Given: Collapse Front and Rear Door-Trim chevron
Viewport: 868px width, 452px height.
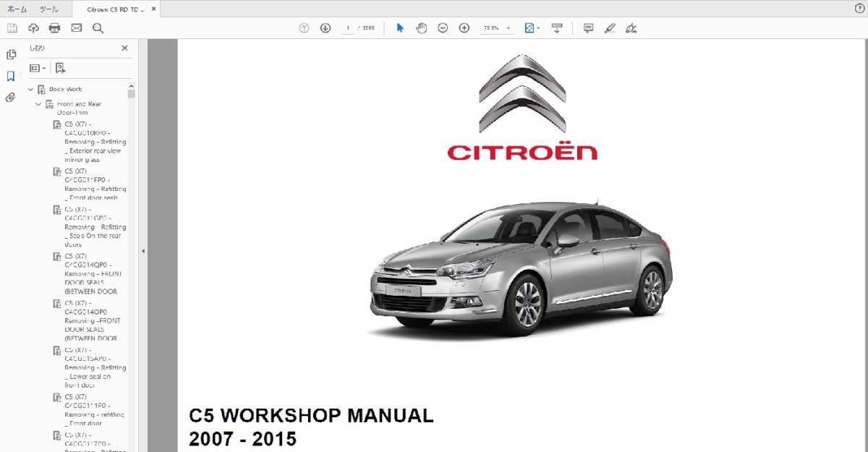Looking at the screenshot, I should pyautogui.click(x=38, y=104).
